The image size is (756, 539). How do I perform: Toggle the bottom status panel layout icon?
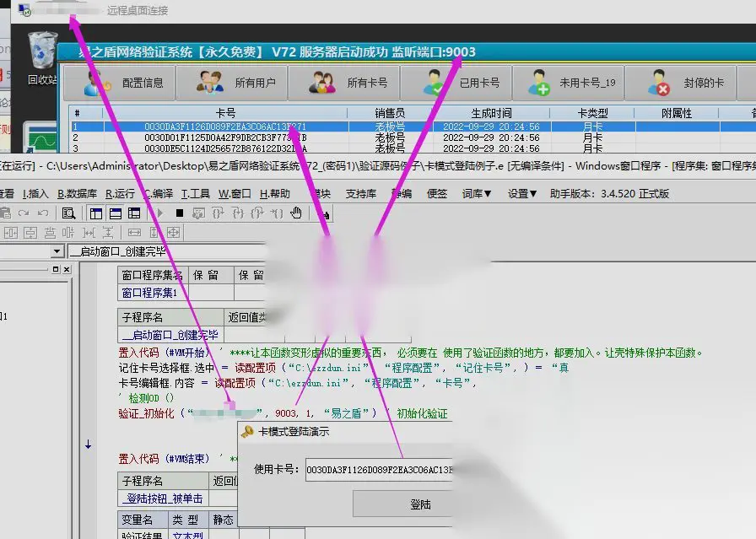tap(116, 213)
